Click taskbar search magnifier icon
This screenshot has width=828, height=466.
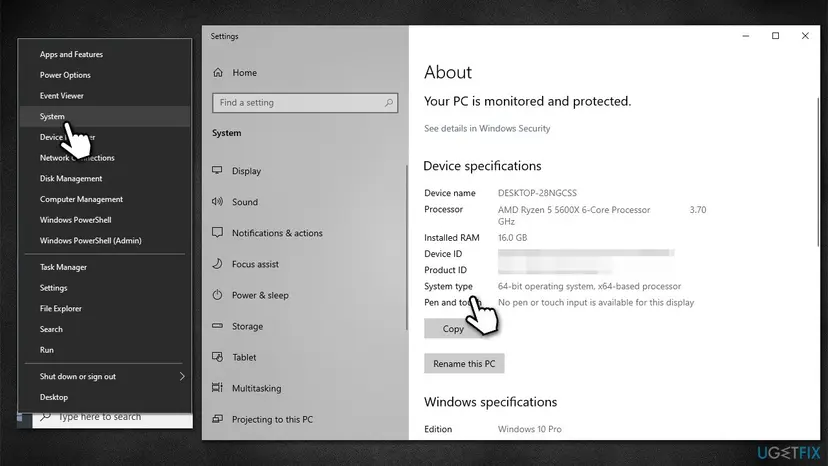(46, 417)
